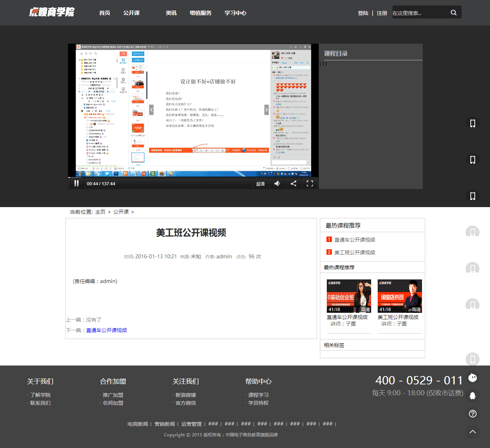Screen dimensions: 490x448
Task: Open the 超清 video quality selector
Action: pos(260,184)
